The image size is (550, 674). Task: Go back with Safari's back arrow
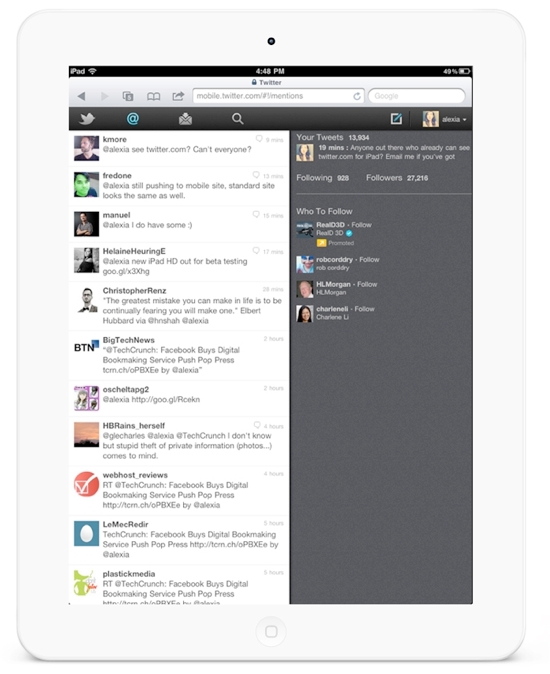[x=82, y=96]
